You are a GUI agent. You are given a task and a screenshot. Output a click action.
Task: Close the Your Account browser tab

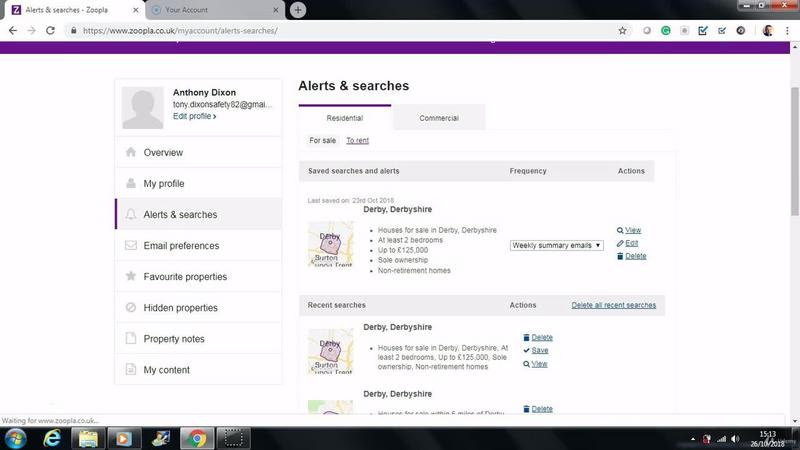pos(276,10)
